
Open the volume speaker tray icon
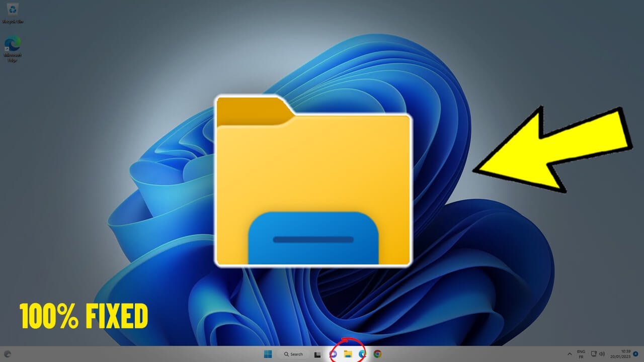click(602, 354)
